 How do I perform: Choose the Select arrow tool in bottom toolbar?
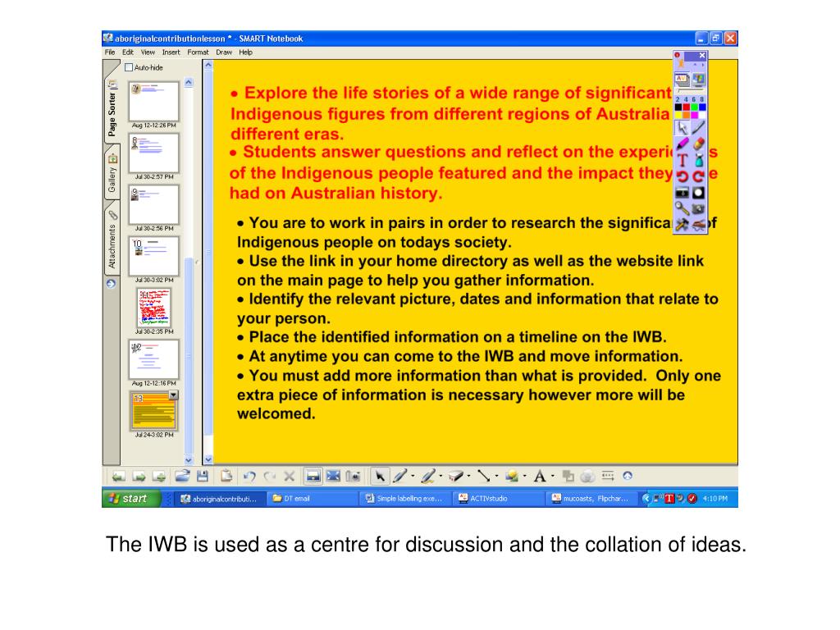coord(379,476)
